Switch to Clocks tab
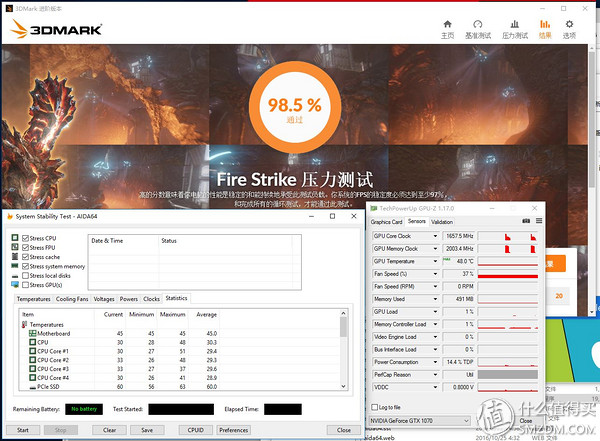 click(x=152, y=299)
